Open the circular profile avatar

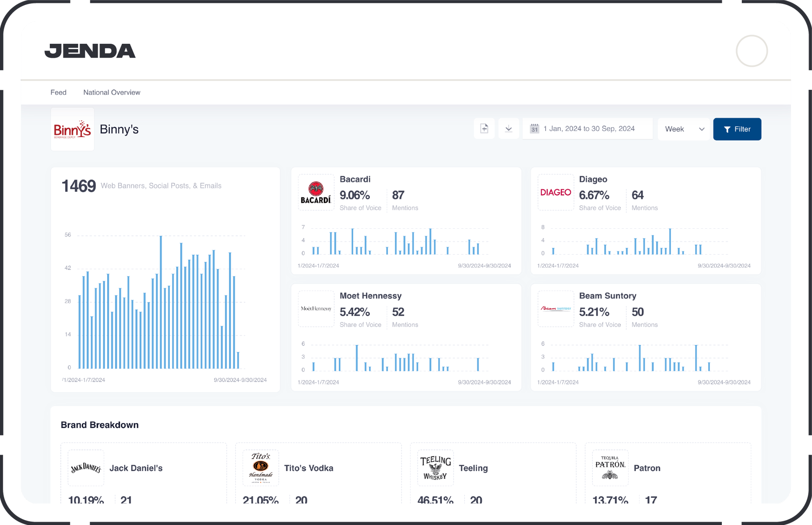(752, 51)
